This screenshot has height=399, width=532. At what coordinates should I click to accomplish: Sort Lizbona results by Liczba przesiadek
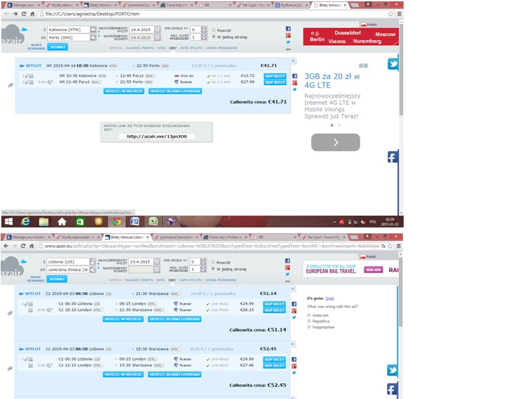(221, 280)
